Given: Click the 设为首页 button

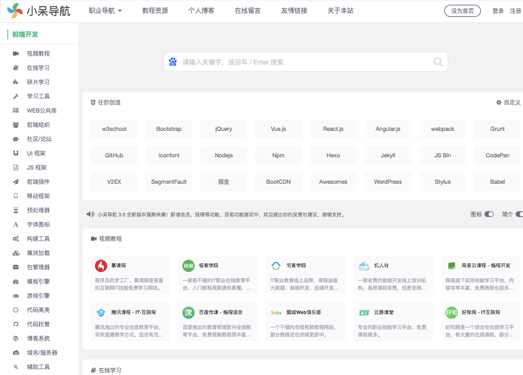Looking at the screenshot, I should (x=462, y=11).
